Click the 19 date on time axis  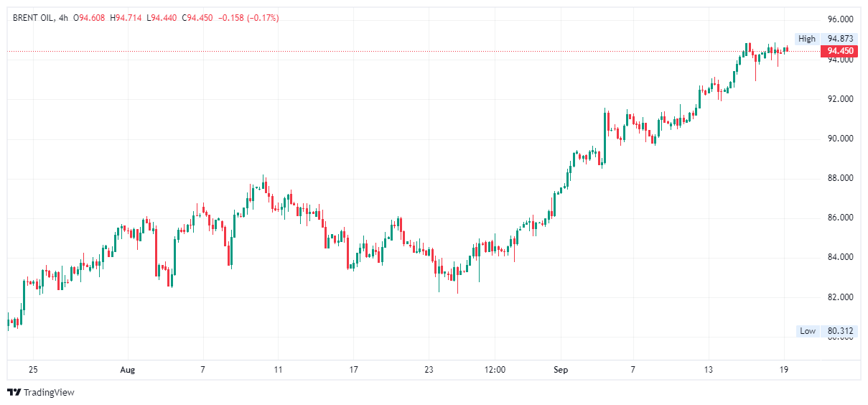tap(783, 370)
